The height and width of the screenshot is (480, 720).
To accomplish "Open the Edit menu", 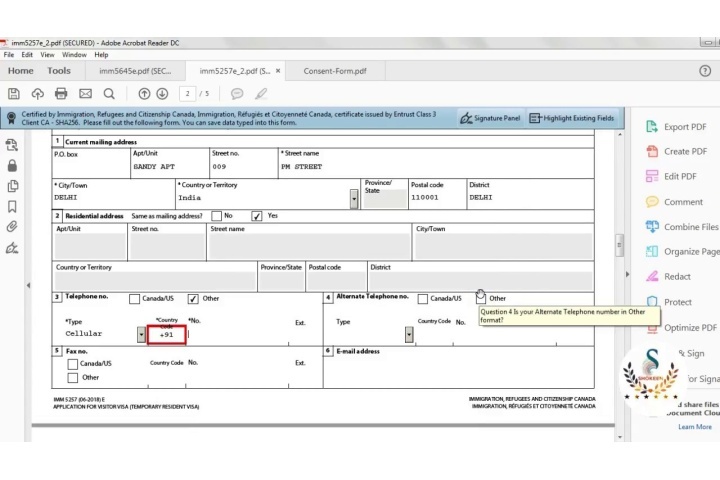I will pyautogui.click(x=27, y=55).
